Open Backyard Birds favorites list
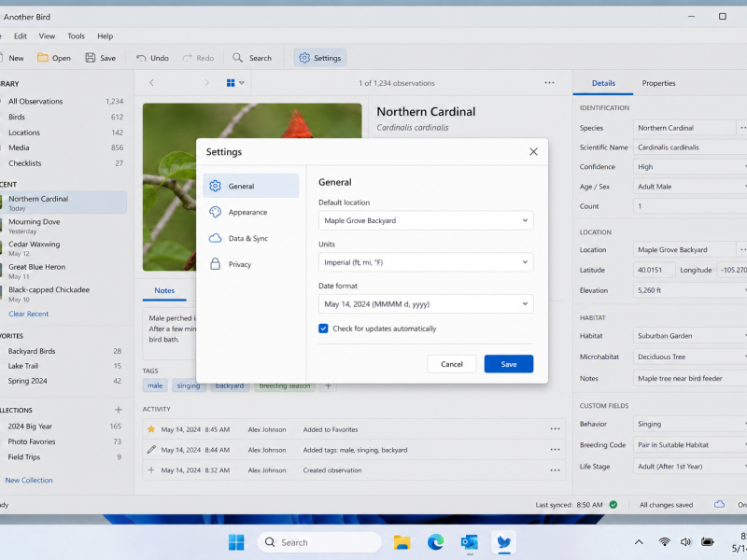 coord(63,351)
